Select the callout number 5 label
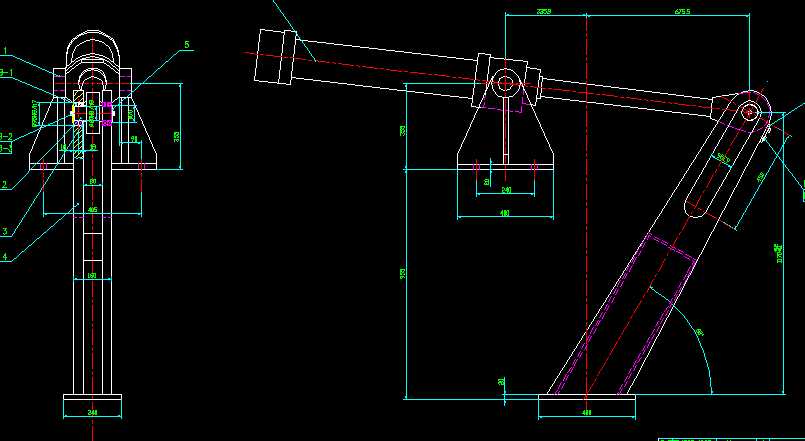Screen dimensions: 805x441 pos(187,45)
